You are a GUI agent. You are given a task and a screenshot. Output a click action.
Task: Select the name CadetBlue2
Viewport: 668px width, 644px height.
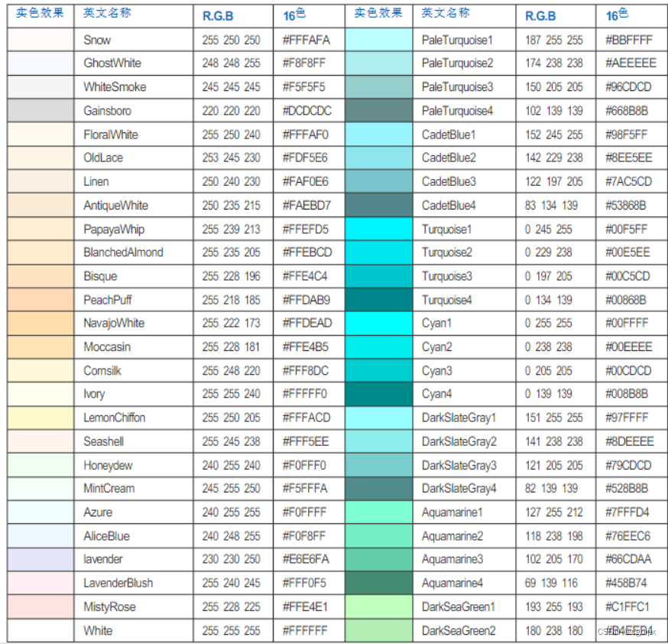[x=449, y=158]
